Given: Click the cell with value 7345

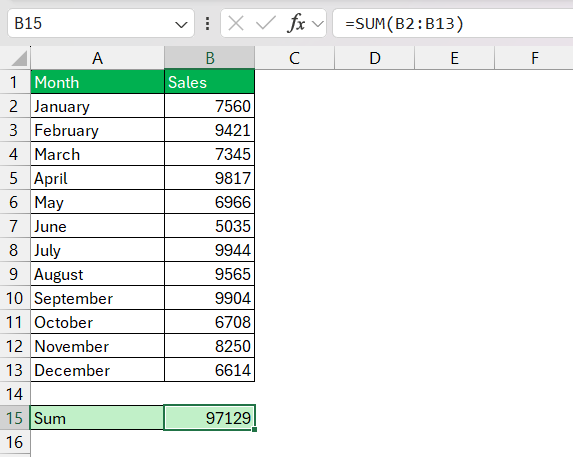Looking at the screenshot, I should coord(209,154).
